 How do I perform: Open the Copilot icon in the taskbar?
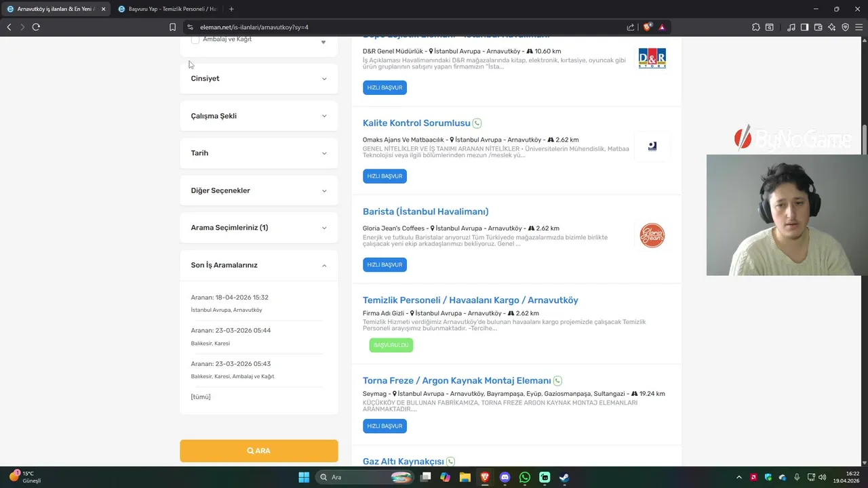click(x=445, y=477)
